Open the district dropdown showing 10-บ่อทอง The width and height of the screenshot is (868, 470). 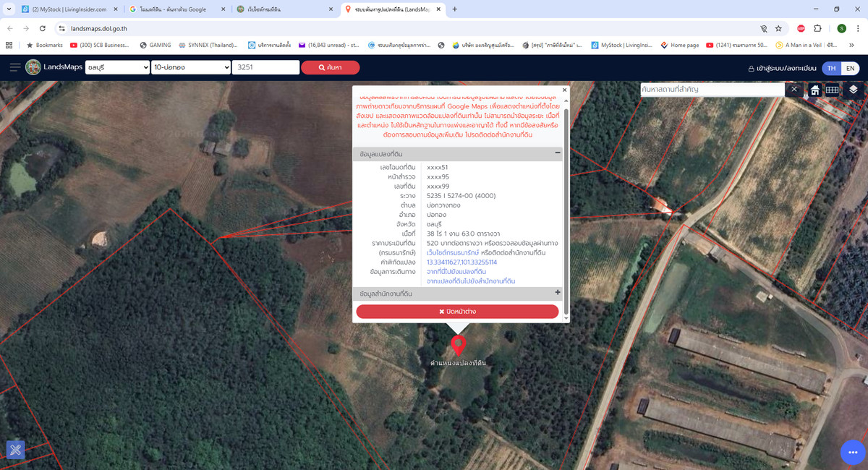[x=191, y=67]
